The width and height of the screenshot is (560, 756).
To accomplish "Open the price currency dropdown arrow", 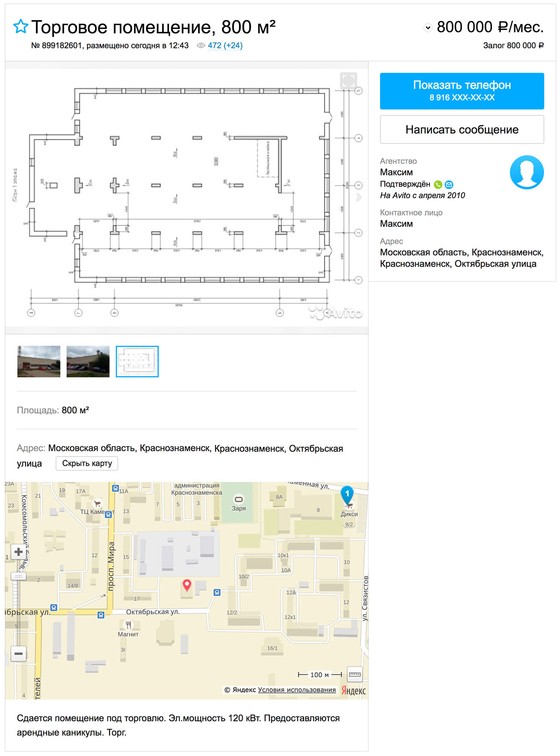I will (x=428, y=28).
